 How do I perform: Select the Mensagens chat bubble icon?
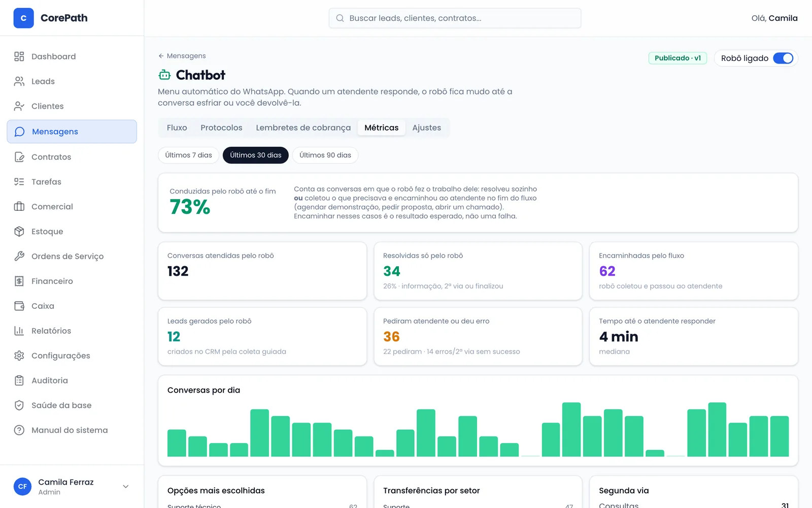20,132
